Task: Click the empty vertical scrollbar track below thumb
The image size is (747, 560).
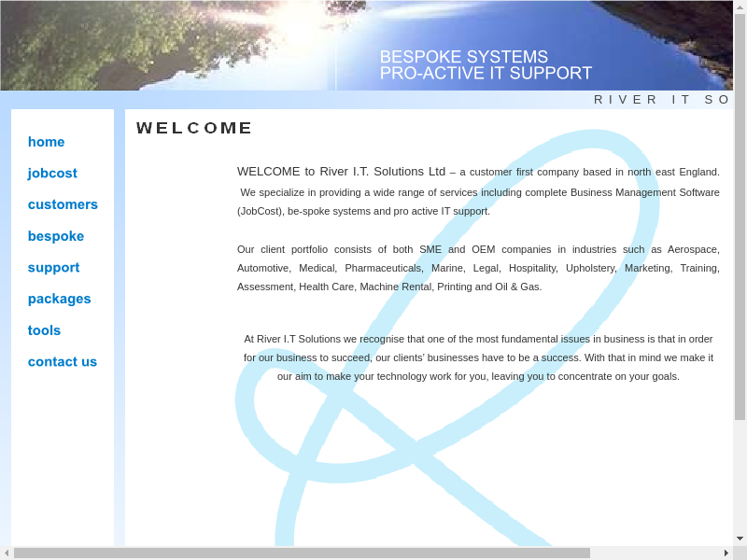Action: (x=740, y=476)
